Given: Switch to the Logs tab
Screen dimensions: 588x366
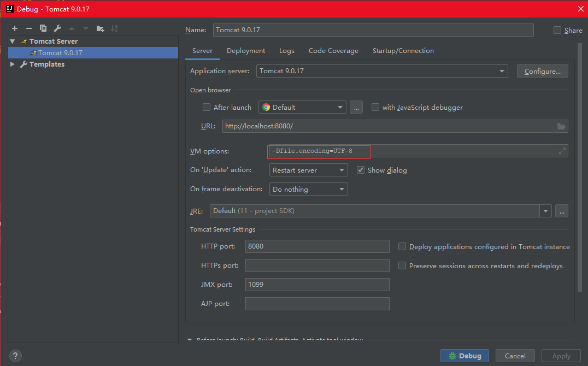Looking at the screenshot, I should coord(287,51).
